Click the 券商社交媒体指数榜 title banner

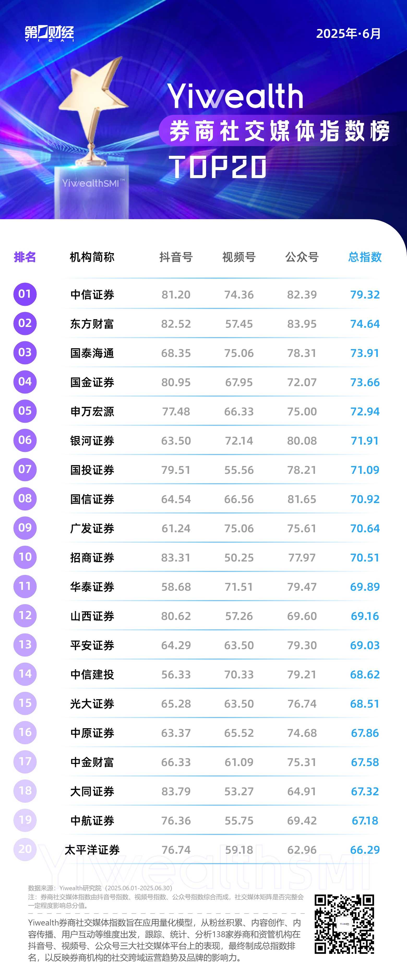click(x=279, y=131)
